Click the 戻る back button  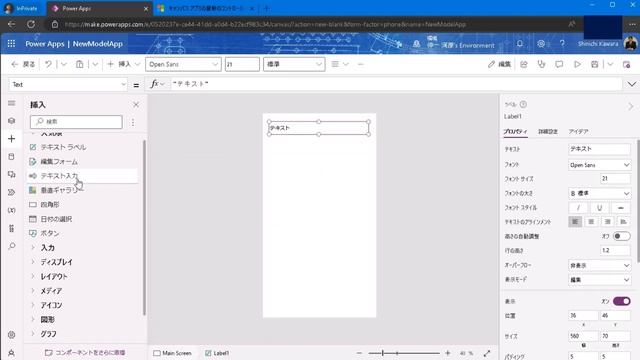(23, 64)
